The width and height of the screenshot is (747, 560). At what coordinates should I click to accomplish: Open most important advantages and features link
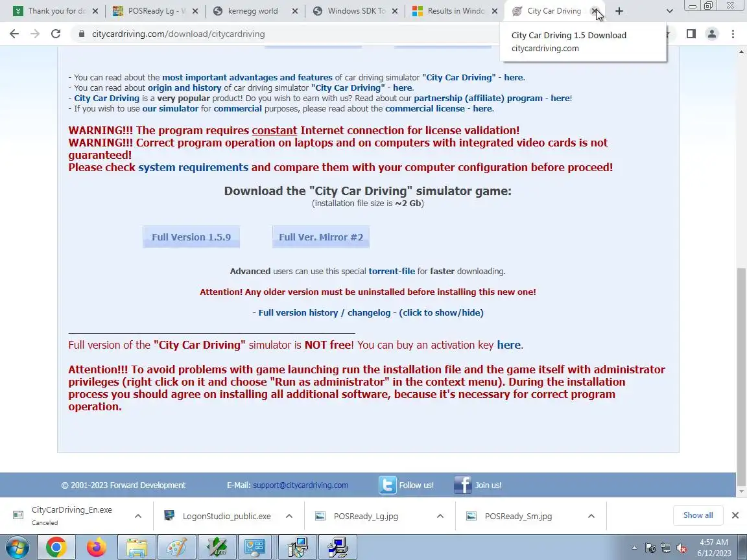(247, 78)
